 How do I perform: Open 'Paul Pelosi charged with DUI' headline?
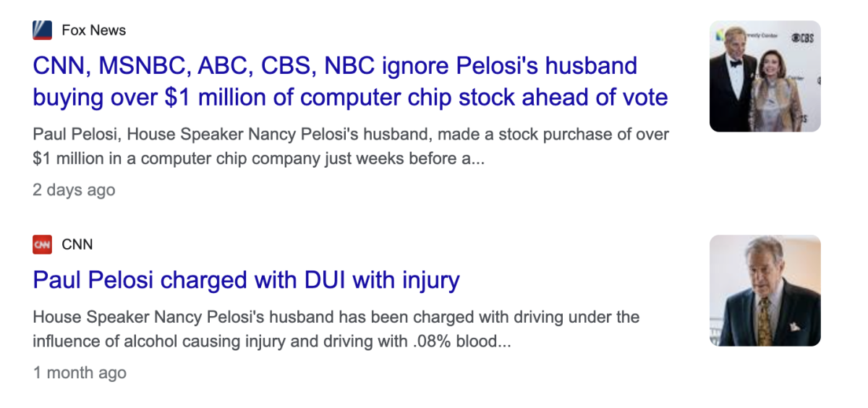(x=246, y=280)
